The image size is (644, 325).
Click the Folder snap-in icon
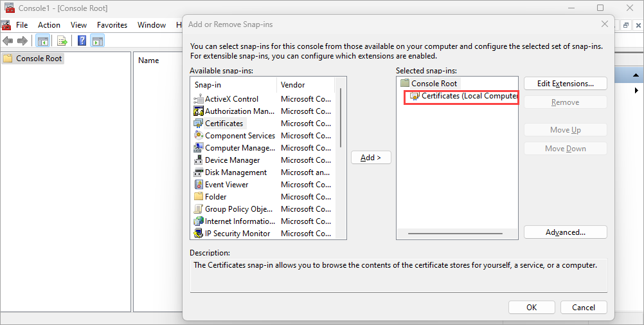[x=199, y=197]
